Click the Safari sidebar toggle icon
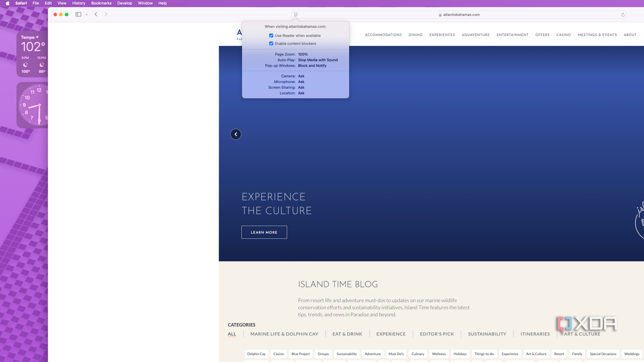 pyautogui.click(x=78, y=14)
